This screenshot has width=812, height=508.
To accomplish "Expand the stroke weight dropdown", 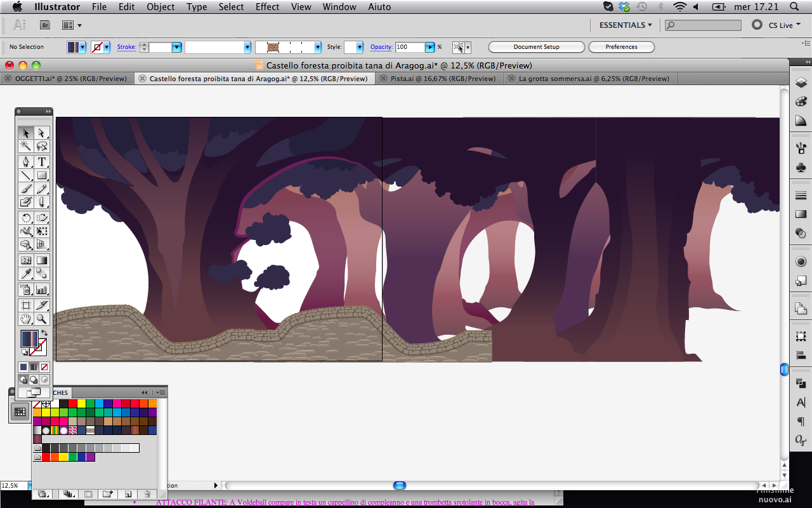I will 177,47.
